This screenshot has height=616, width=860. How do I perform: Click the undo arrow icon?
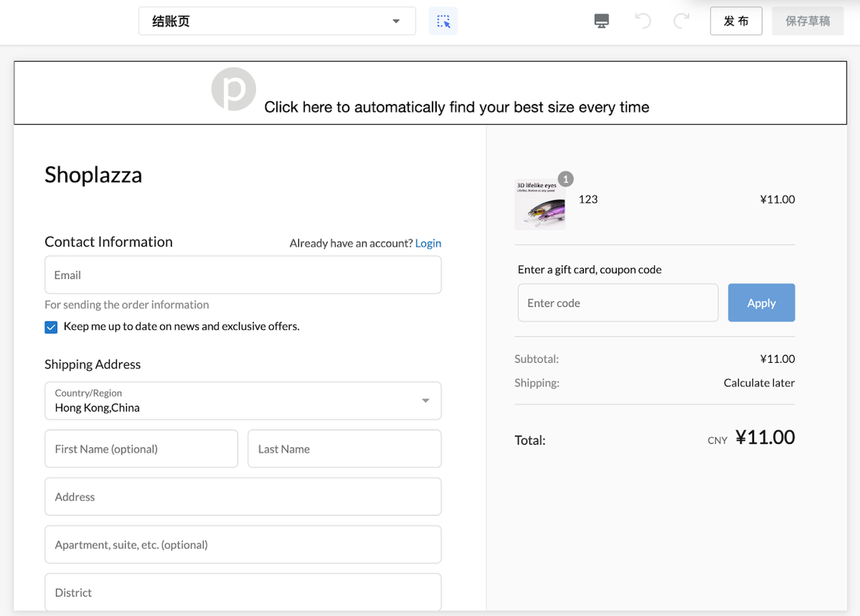coord(643,21)
